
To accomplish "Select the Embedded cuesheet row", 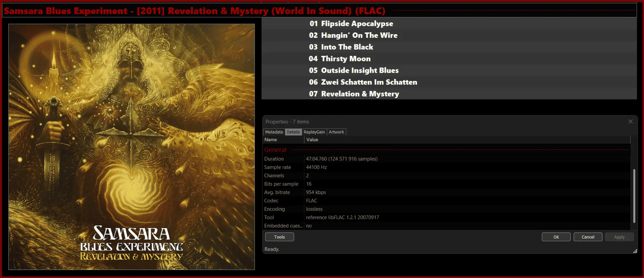I will (x=446, y=226).
